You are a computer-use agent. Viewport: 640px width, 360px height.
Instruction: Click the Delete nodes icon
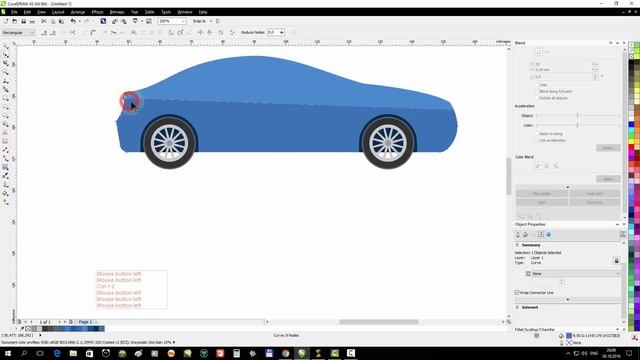click(53, 32)
